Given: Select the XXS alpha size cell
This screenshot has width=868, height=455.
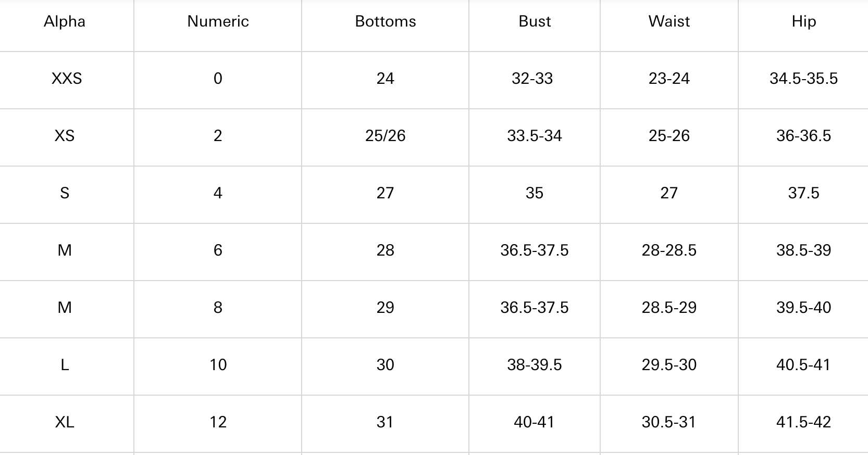Looking at the screenshot, I should [67, 79].
